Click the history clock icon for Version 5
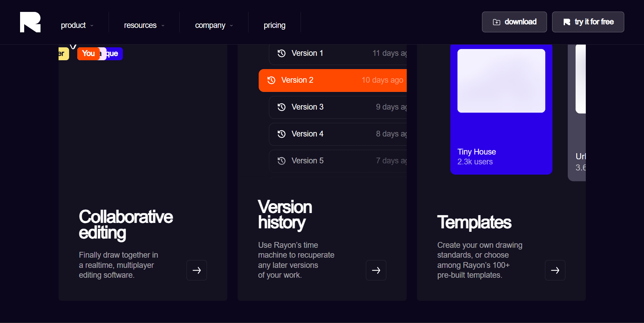 [x=281, y=161]
